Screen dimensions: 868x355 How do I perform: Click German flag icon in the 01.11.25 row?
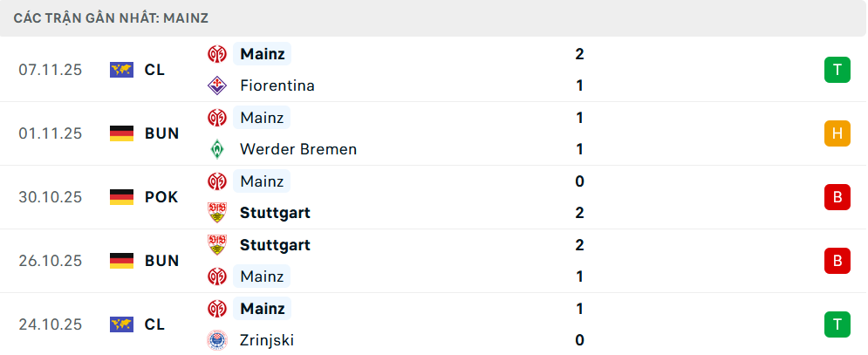tap(121, 133)
